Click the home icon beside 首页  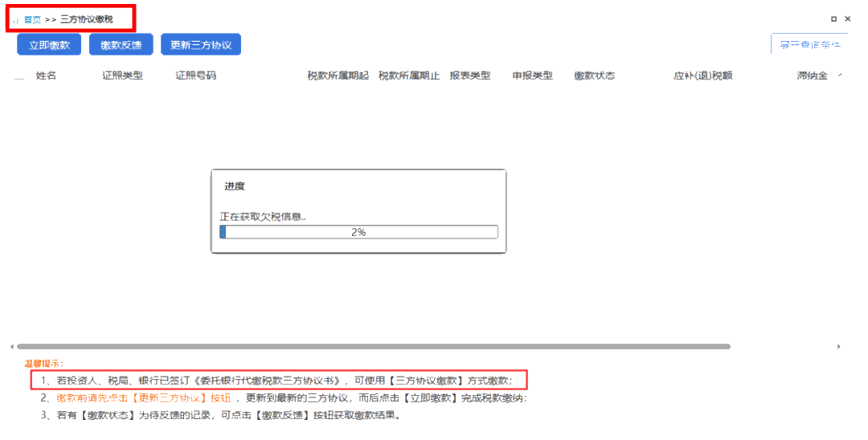[16, 20]
